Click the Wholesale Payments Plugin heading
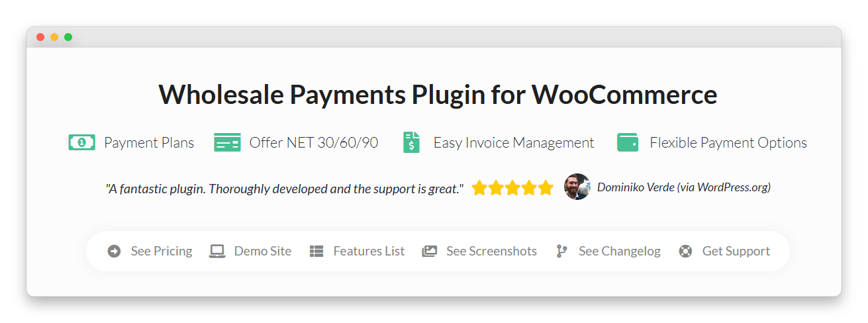 click(x=438, y=94)
